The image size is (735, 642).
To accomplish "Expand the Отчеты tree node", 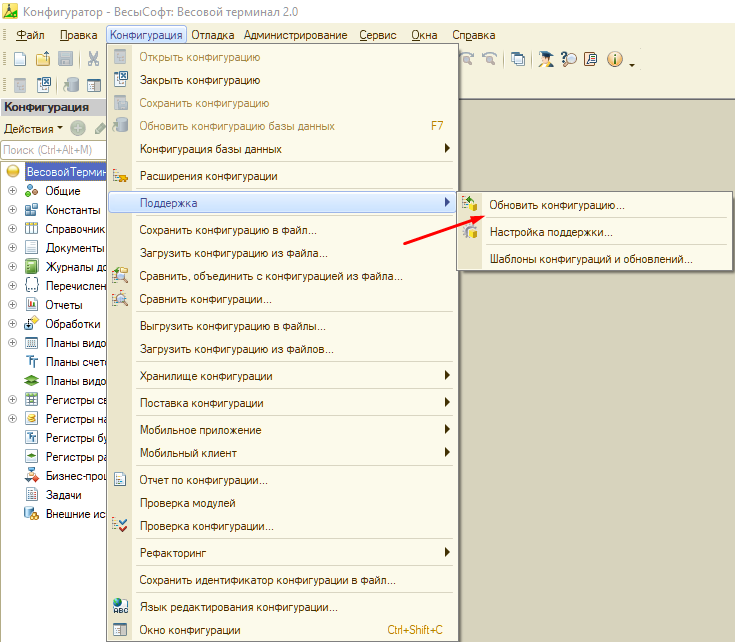I will coord(12,305).
